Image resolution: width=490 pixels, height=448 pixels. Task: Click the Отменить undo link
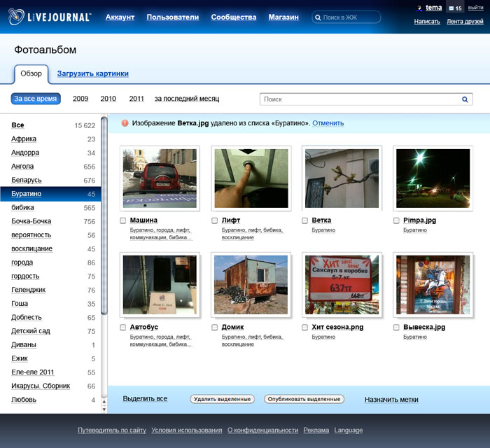[328, 123]
